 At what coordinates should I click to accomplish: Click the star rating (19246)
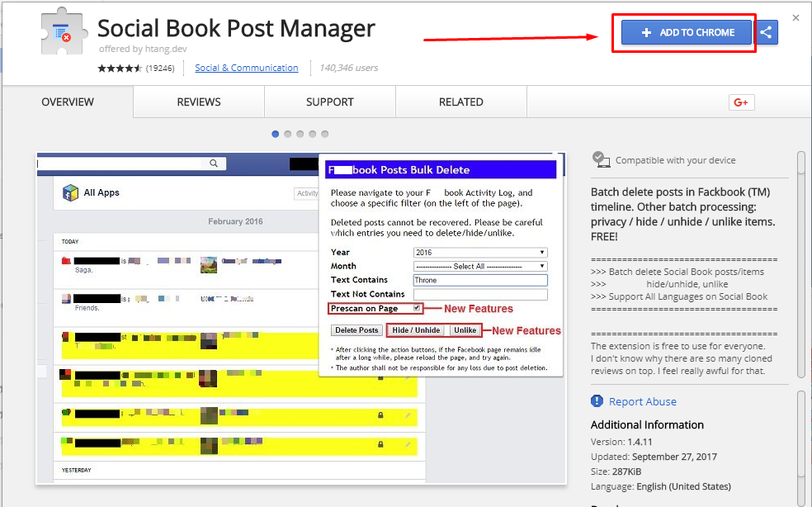[136, 68]
